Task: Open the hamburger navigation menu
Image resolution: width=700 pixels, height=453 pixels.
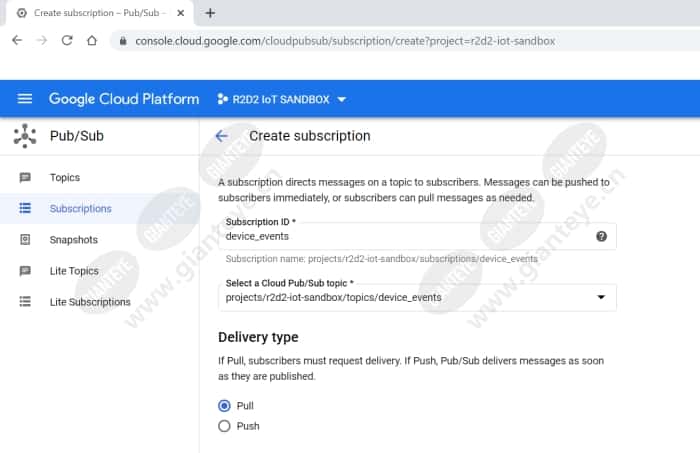Action: click(25, 99)
